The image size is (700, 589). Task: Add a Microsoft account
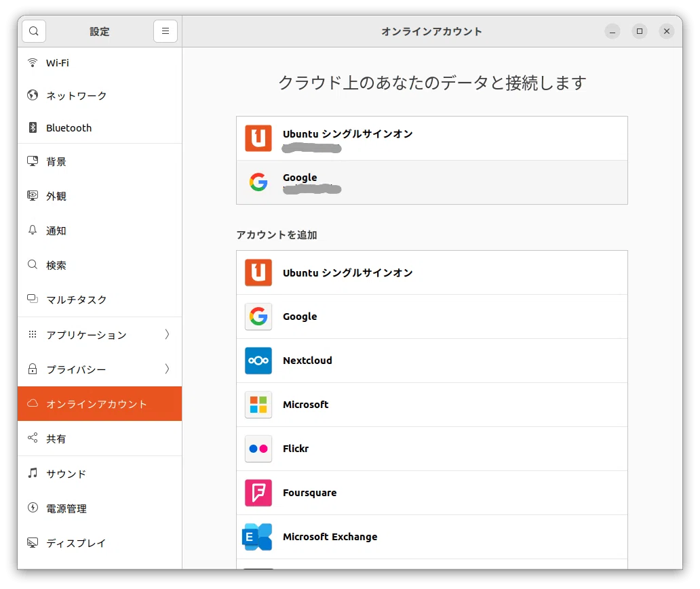[431, 405]
